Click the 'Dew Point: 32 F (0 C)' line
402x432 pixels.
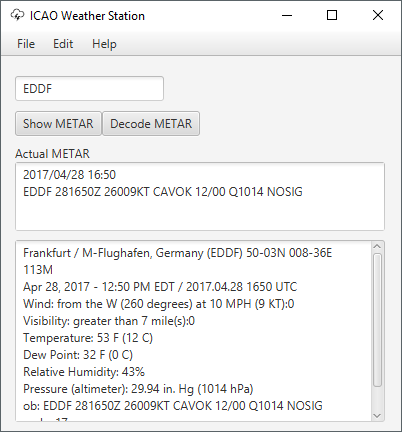(x=78, y=355)
